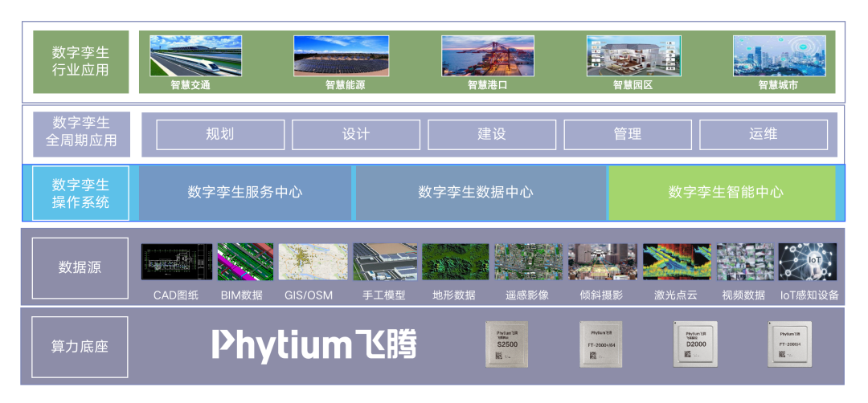Click the D2000 chip image

point(695,344)
